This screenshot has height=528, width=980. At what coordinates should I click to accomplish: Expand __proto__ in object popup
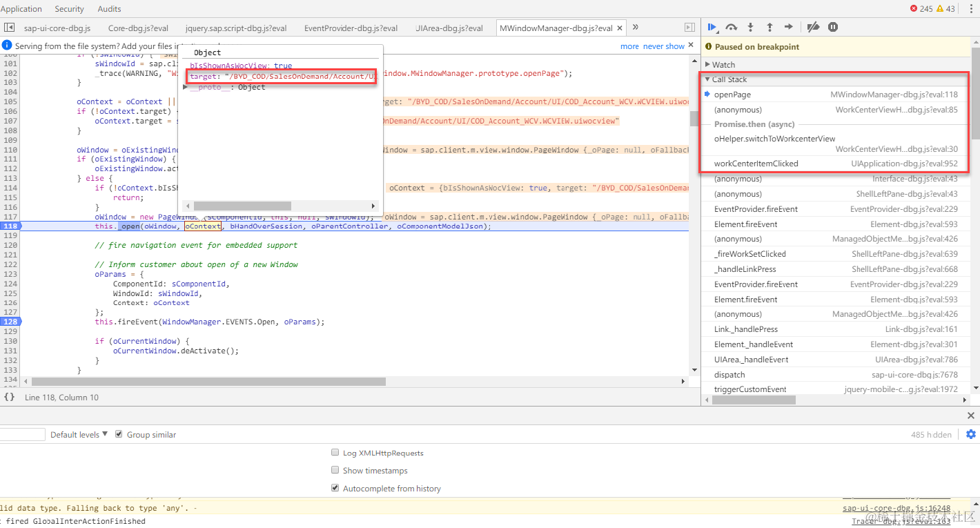[x=185, y=87]
